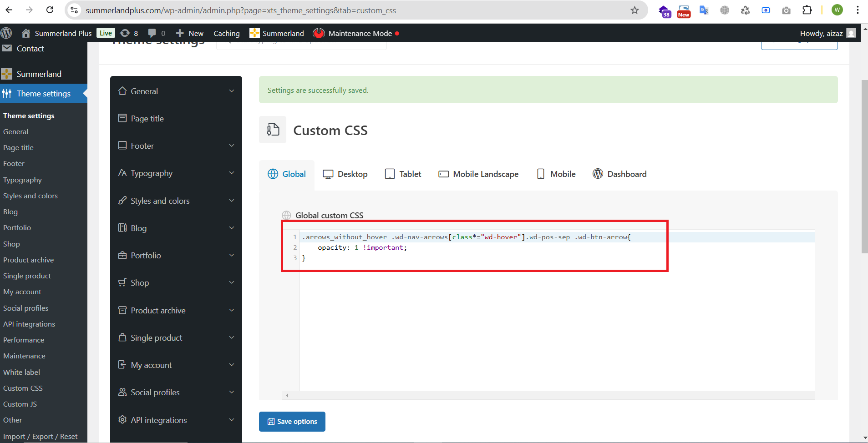The width and height of the screenshot is (868, 443).
Task: Click the Google Translate extension icon
Action: click(704, 10)
